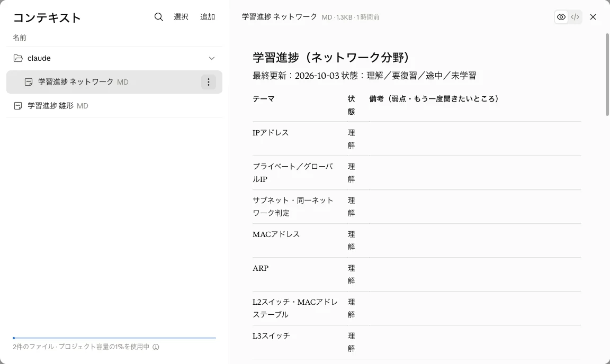Open the 学習進捗 ネットワーク file
This screenshot has height=364, width=610.
pyautogui.click(x=114, y=82)
